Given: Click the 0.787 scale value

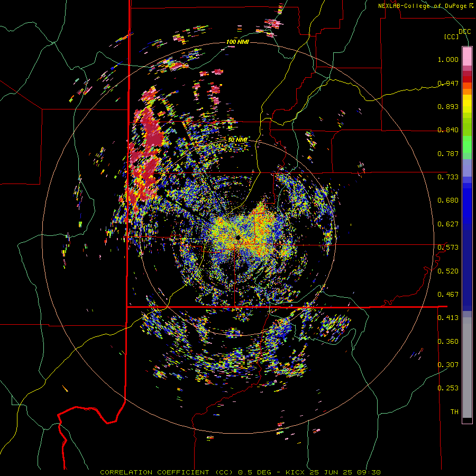Looking at the screenshot, I should 448,153.
